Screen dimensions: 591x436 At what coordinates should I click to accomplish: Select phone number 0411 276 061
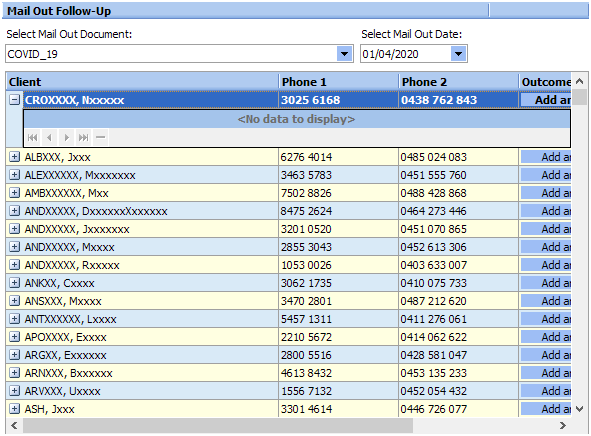433,319
